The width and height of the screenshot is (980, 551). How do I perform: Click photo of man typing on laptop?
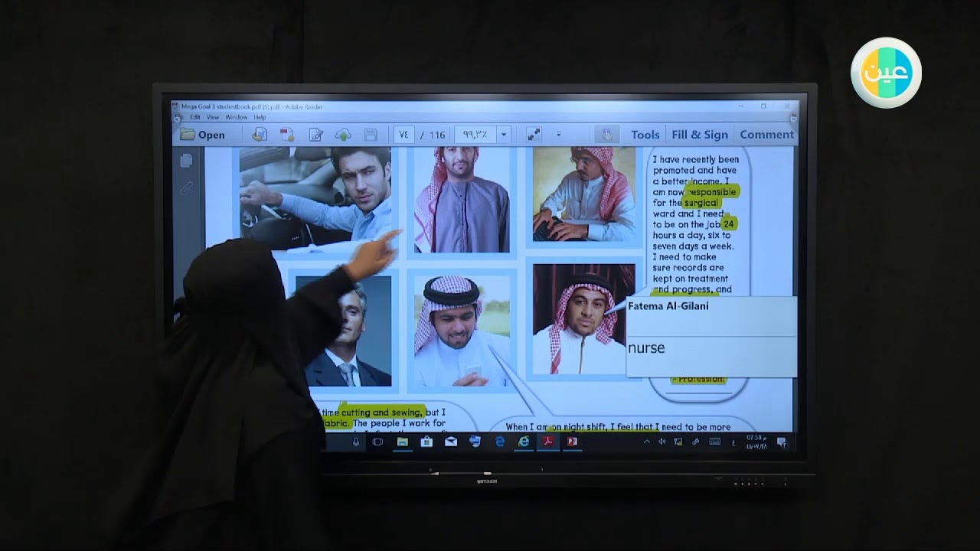[584, 194]
